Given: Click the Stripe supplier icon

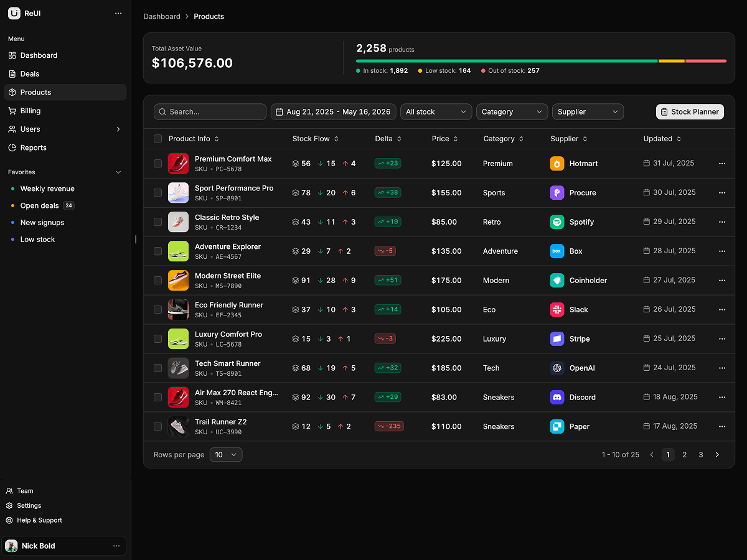Looking at the screenshot, I should (x=557, y=339).
